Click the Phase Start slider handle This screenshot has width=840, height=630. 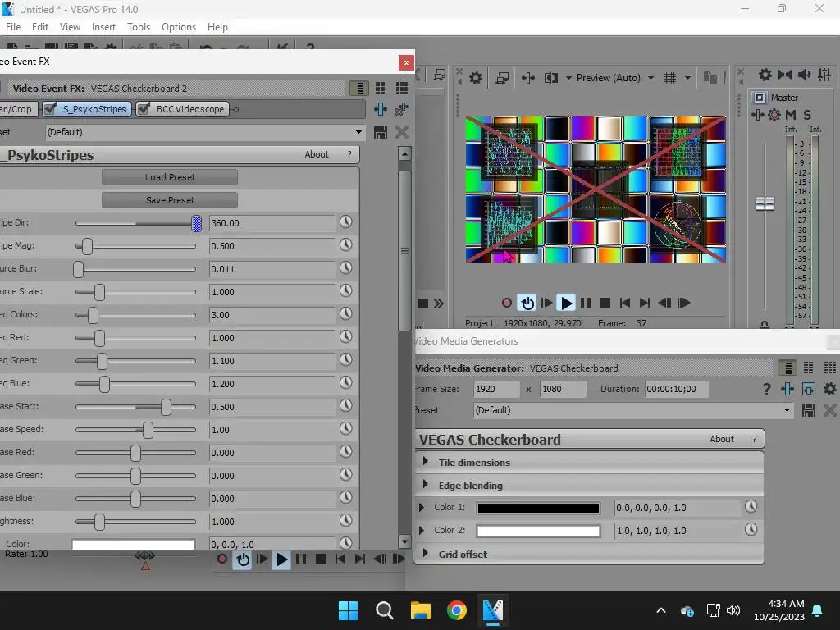coord(166,407)
